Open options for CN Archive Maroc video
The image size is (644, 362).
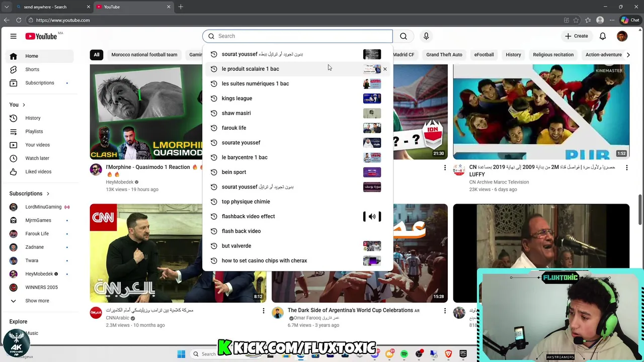627,167
